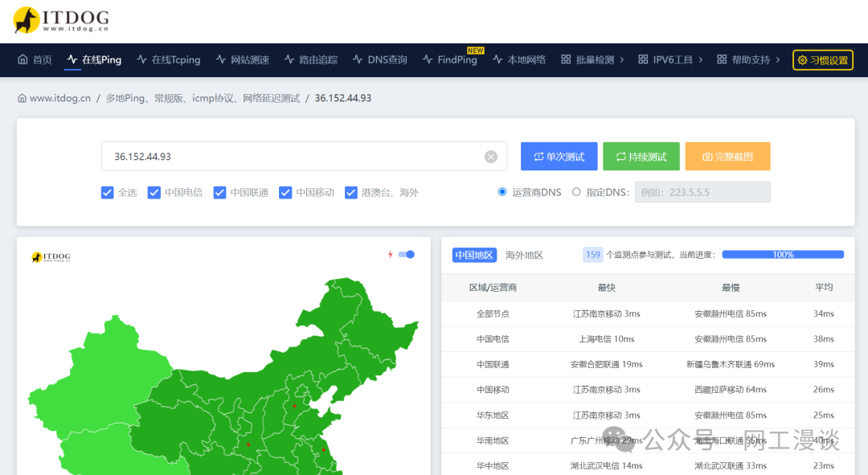Click the 平均 column header
The image size is (868, 475).
(x=824, y=287)
